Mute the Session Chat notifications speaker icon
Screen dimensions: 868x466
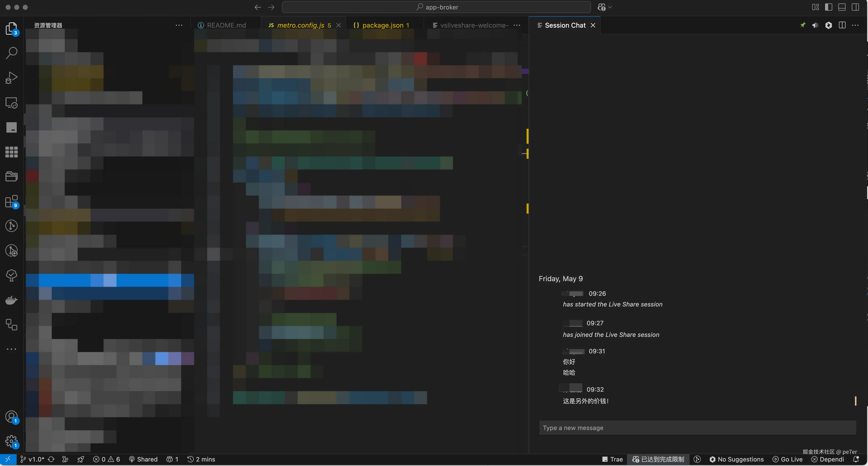click(815, 25)
